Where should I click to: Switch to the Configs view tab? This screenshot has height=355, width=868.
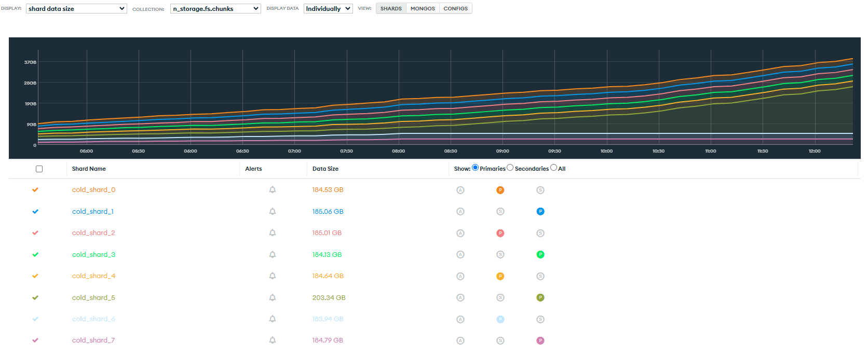click(x=455, y=9)
